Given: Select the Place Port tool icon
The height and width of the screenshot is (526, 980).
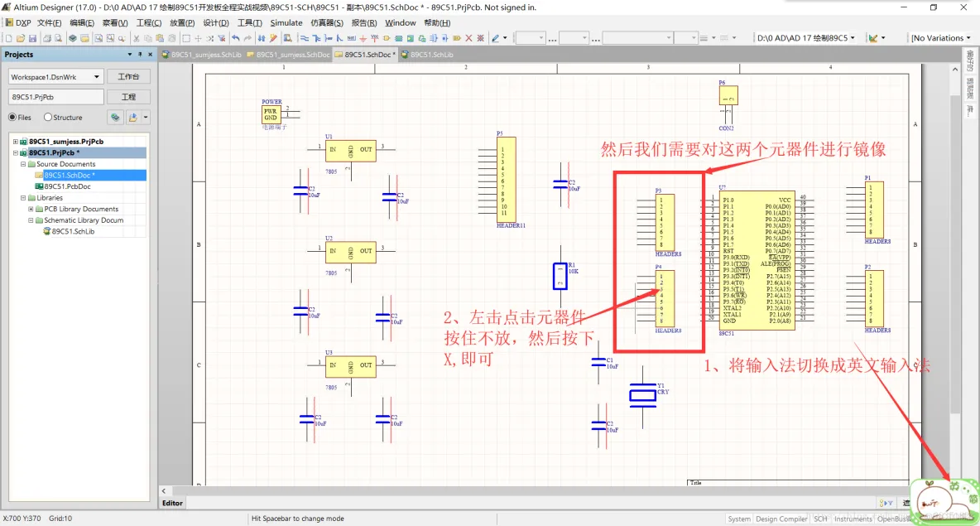Looking at the screenshot, I should 457,38.
